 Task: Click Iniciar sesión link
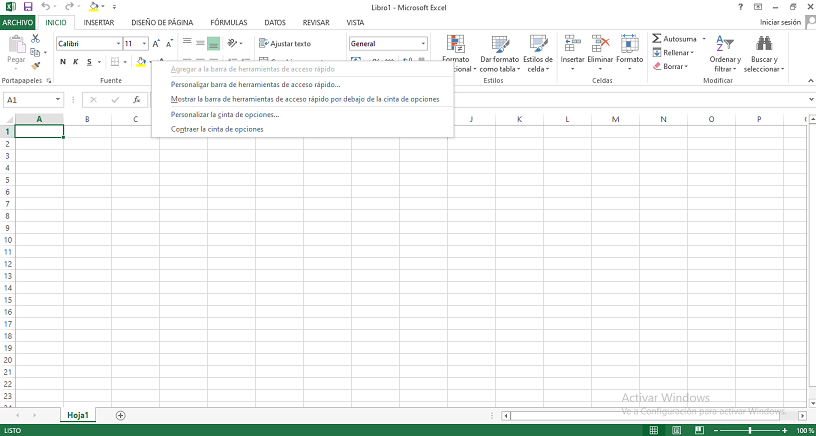780,22
